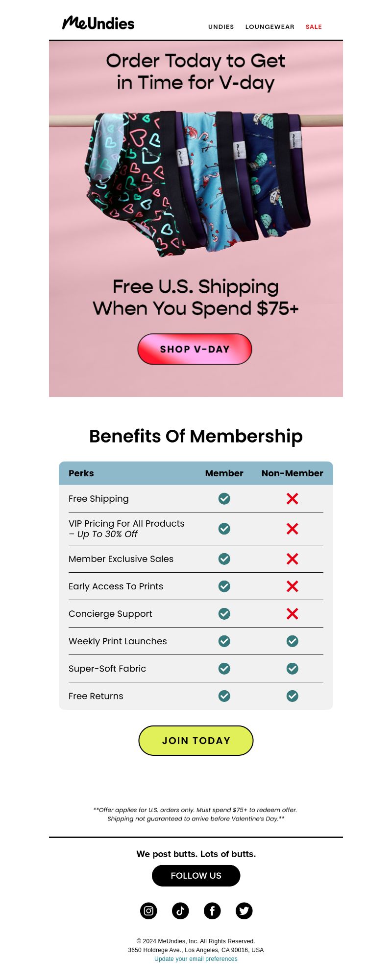Click the FOLLOW US button
Screen dimensions: 392x980
(x=196, y=875)
